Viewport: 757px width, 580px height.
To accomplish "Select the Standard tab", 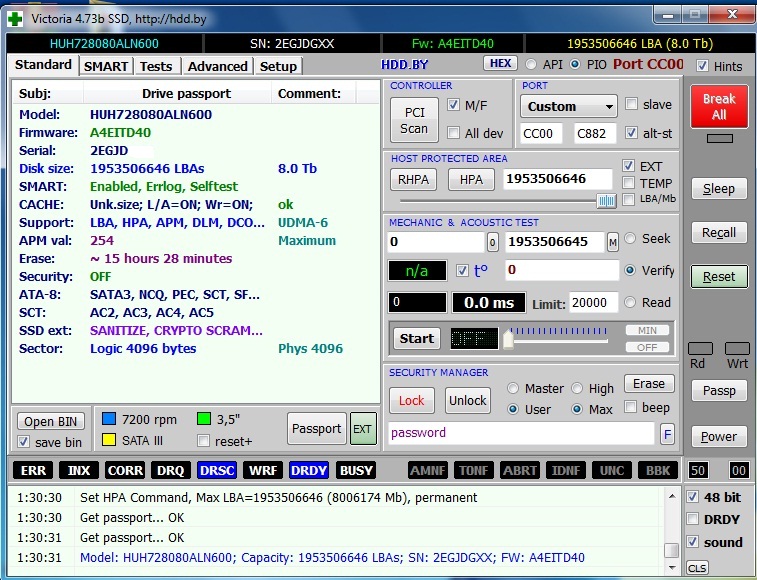I will click(x=43, y=65).
